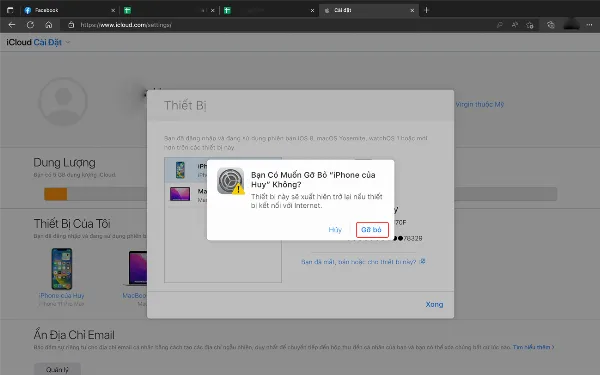The width and height of the screenshot is (600, 375).
Task: Click the Thiết Bị Của Tôi heading
Action: point(72,223)
